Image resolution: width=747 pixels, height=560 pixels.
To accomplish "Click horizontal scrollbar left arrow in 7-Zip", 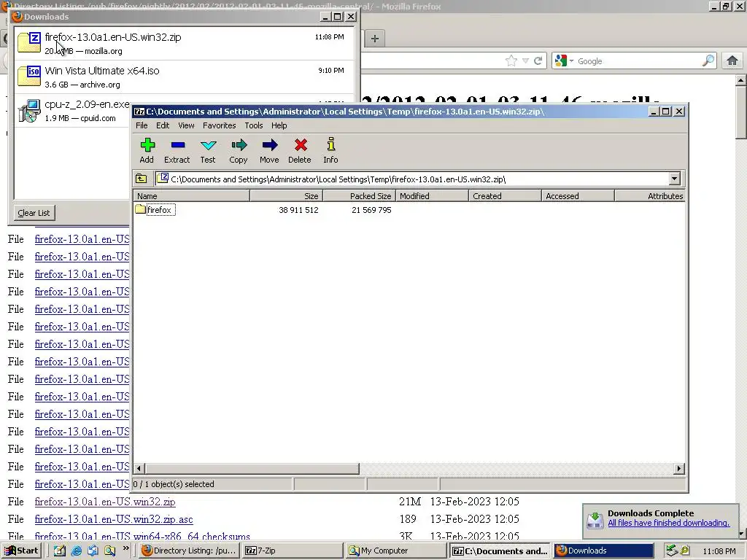I will 139,469.
